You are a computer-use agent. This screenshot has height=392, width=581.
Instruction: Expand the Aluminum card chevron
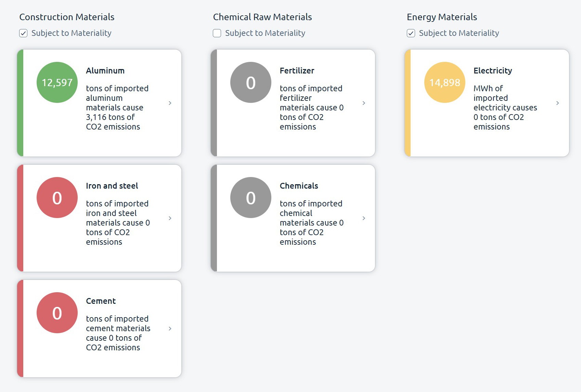tap(170, 103)
